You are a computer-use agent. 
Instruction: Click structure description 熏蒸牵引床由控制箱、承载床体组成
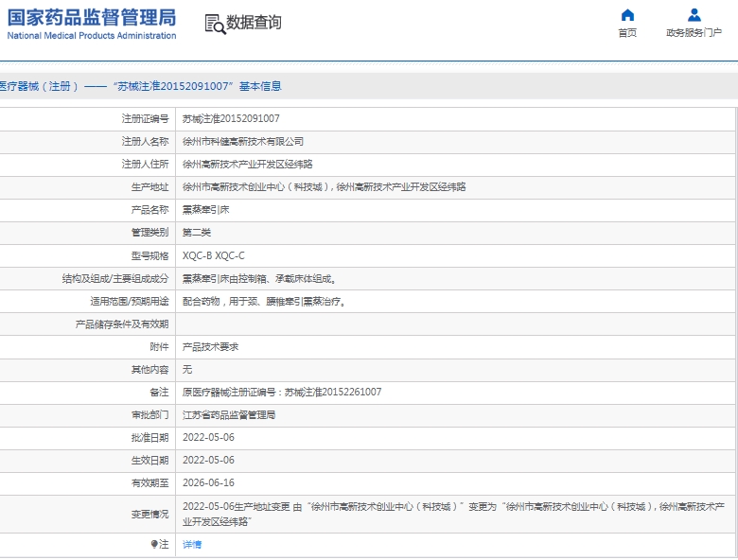(259, 279)
